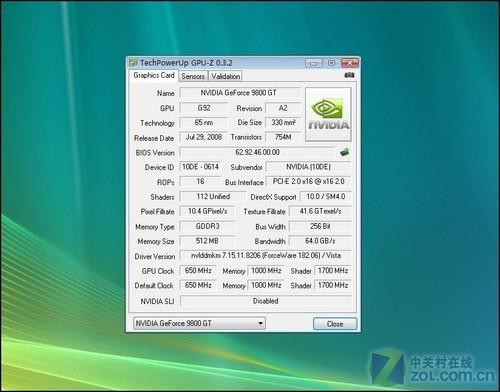Click the NVIDIA SLI field showing Disabled
The image size is (500, 392).
click(x=265, y=301)
